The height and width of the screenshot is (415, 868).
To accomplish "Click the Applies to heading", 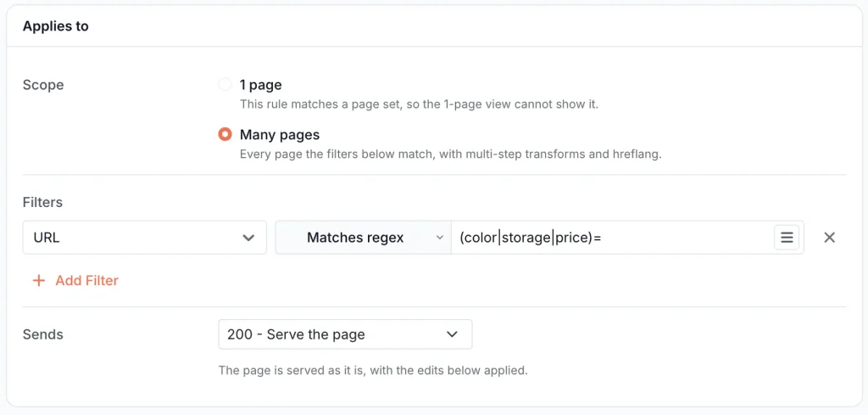I will (x=55, y=26).
